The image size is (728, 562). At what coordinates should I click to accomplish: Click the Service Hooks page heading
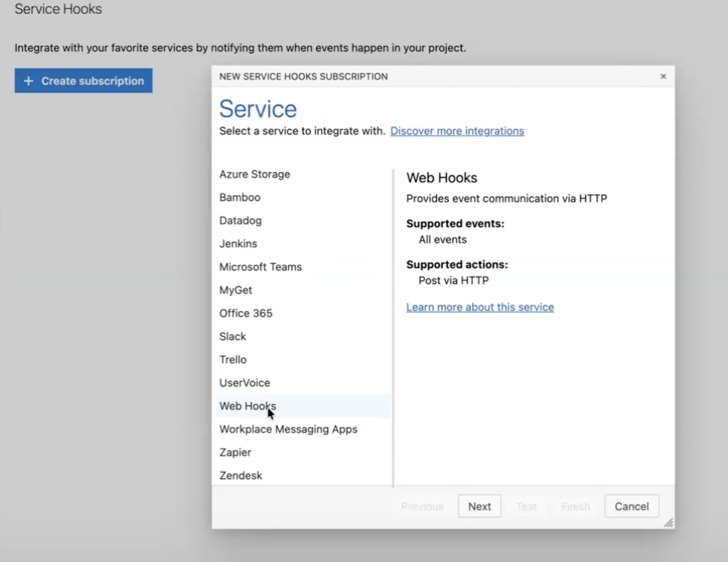click(x=58, y=9)
